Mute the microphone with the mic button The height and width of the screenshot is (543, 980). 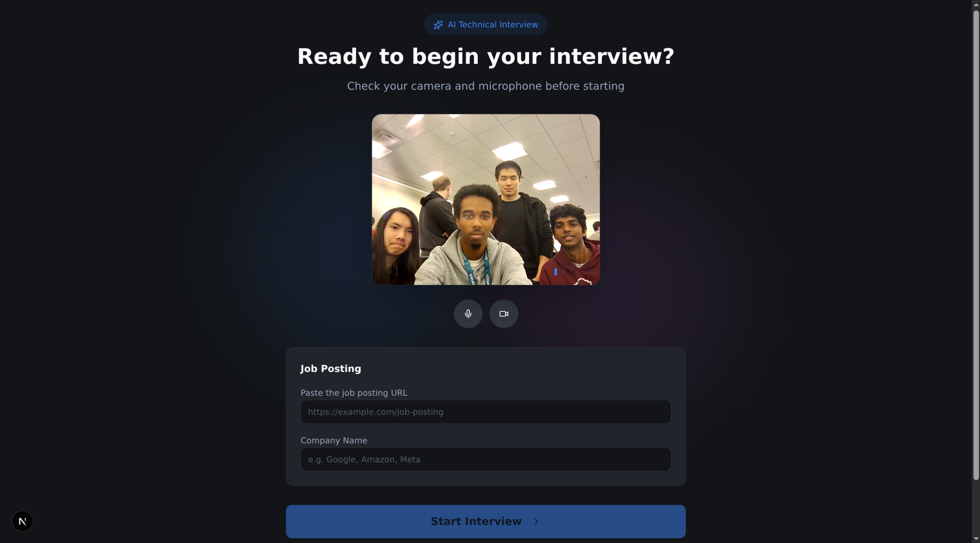468,314
